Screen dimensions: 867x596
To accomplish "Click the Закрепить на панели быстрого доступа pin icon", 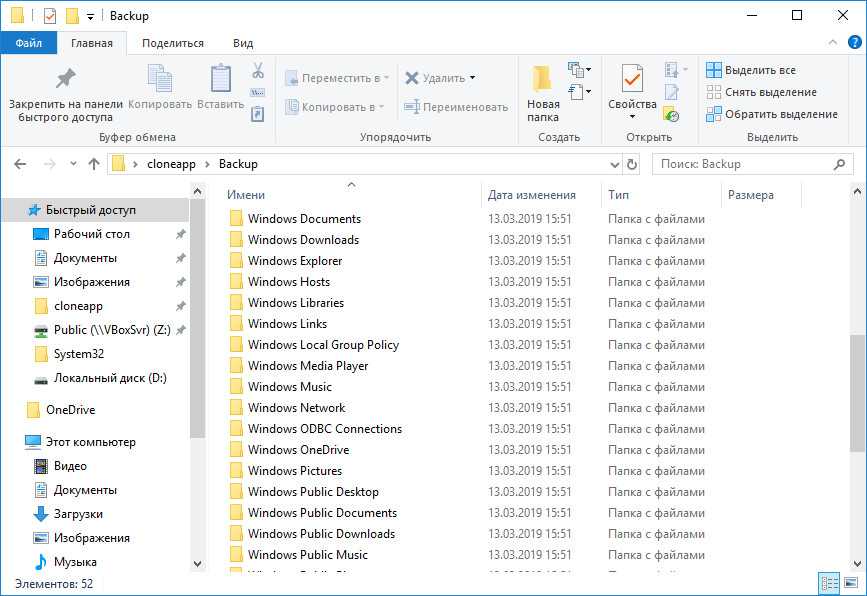I will (65, 79).
